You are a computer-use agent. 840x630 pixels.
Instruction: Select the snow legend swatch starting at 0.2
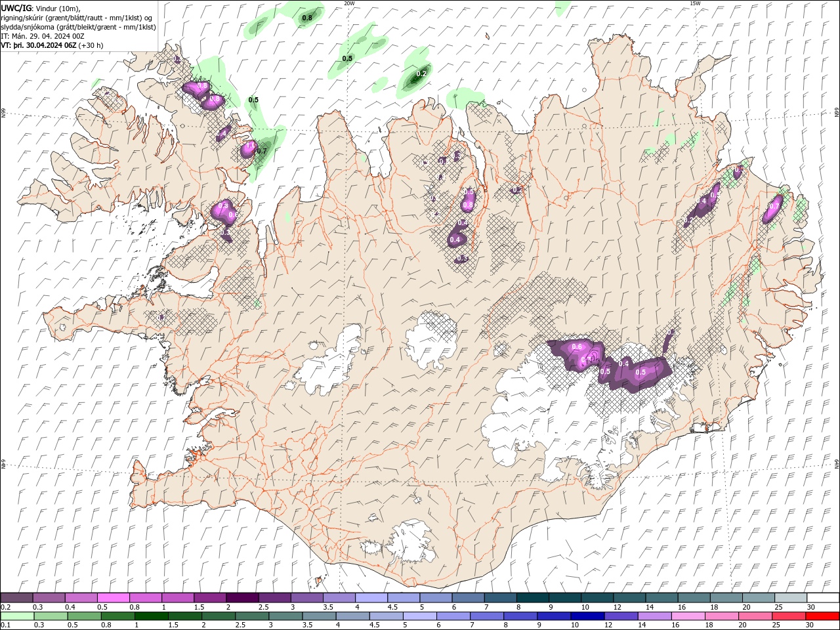tap(17, 598)
